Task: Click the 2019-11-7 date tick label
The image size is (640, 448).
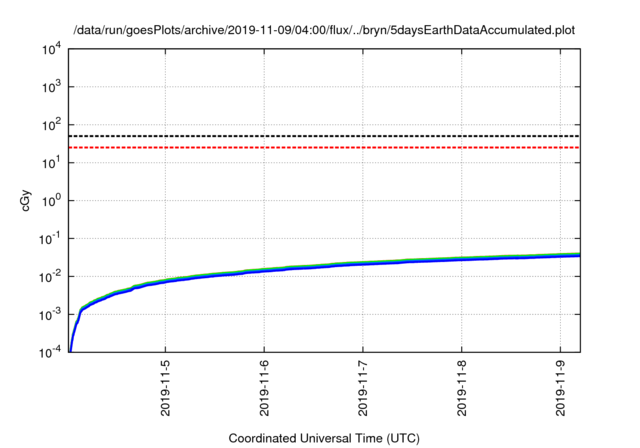Action: pos(363,388)
